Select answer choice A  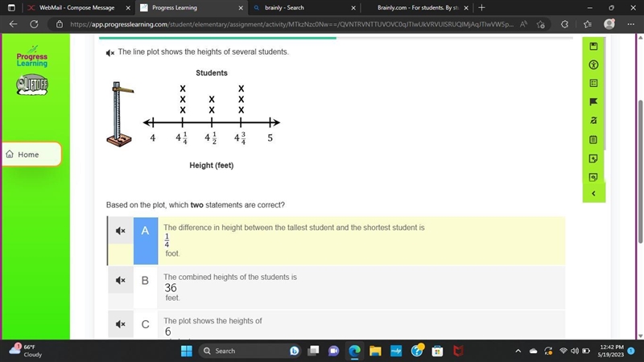click(146, 241)
